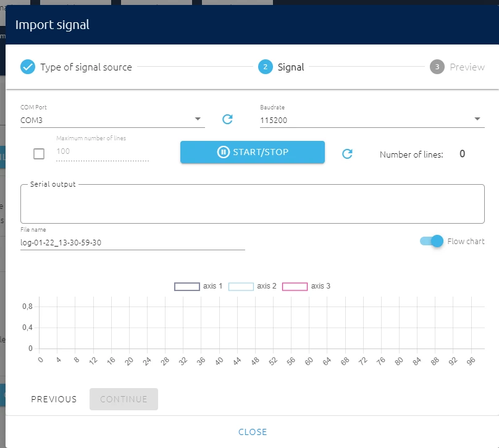Screen dimensions: 499x448
Task: Open the Baudrate dropdown showing 115200
Action: point(372,120)
